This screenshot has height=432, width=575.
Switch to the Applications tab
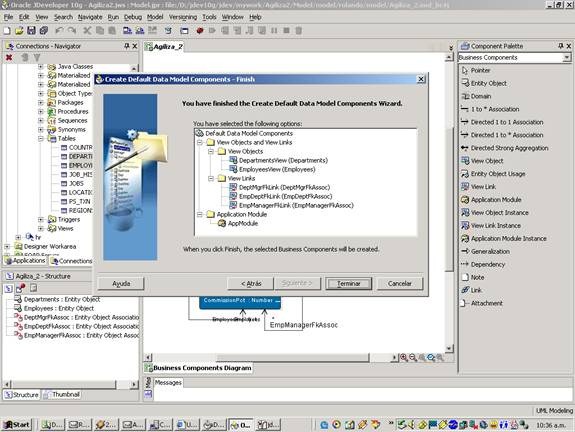coord(25,261)
